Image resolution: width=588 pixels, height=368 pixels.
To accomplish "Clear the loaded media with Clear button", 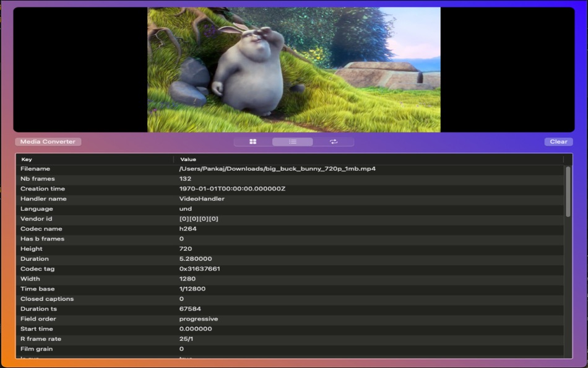I will (x=558, y=142).
